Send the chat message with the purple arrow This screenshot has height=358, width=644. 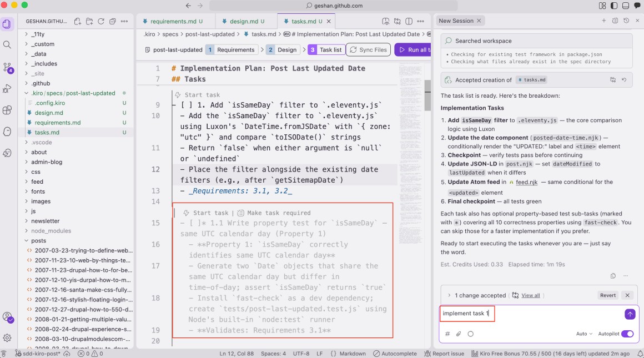630,314
